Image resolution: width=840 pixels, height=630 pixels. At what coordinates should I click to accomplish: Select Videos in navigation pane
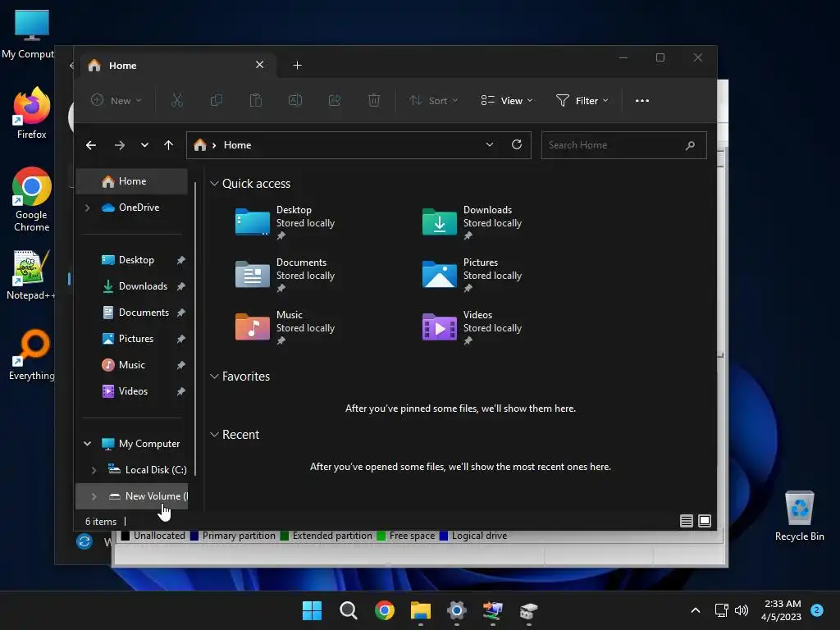[x=132, y=391]
